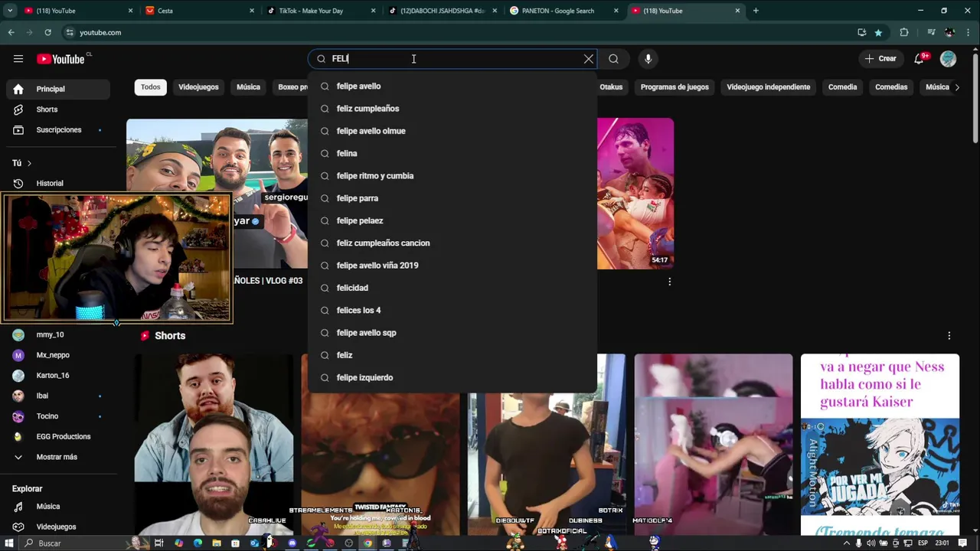Open the Karton_16 channel

[x=58, y=376]
